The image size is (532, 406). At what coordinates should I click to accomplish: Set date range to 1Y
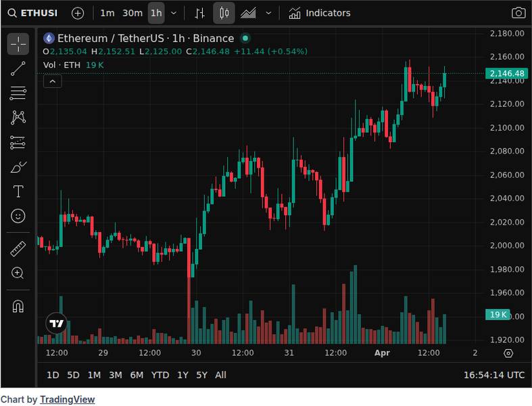183,375
